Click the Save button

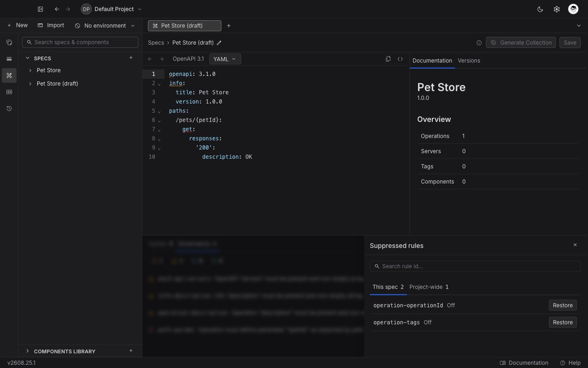570,43
